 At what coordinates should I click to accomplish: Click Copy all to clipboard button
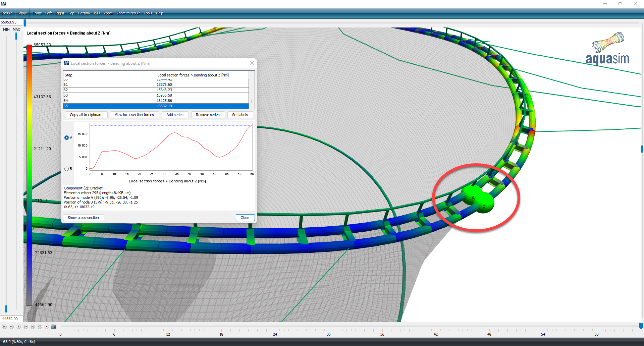coord(86,115)
